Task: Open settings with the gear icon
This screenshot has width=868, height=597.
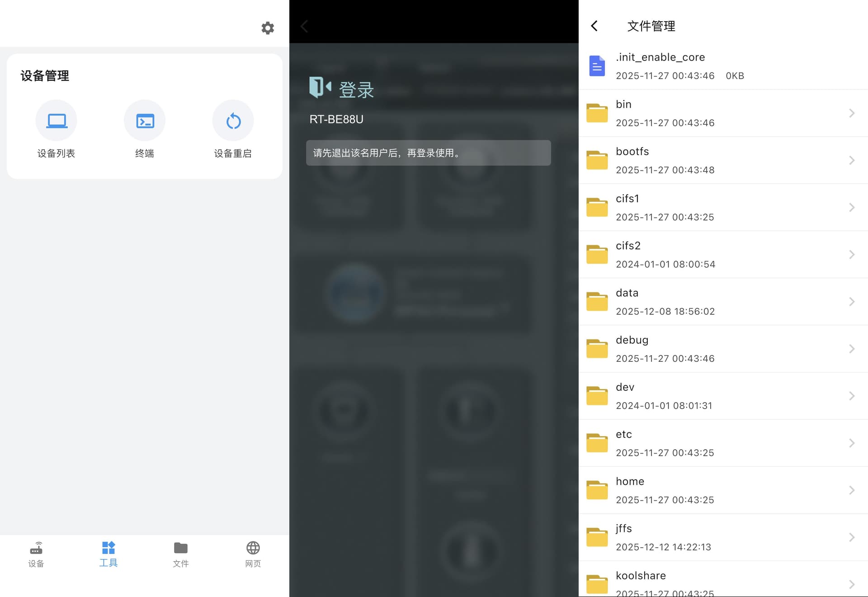Action: [268, 28]
